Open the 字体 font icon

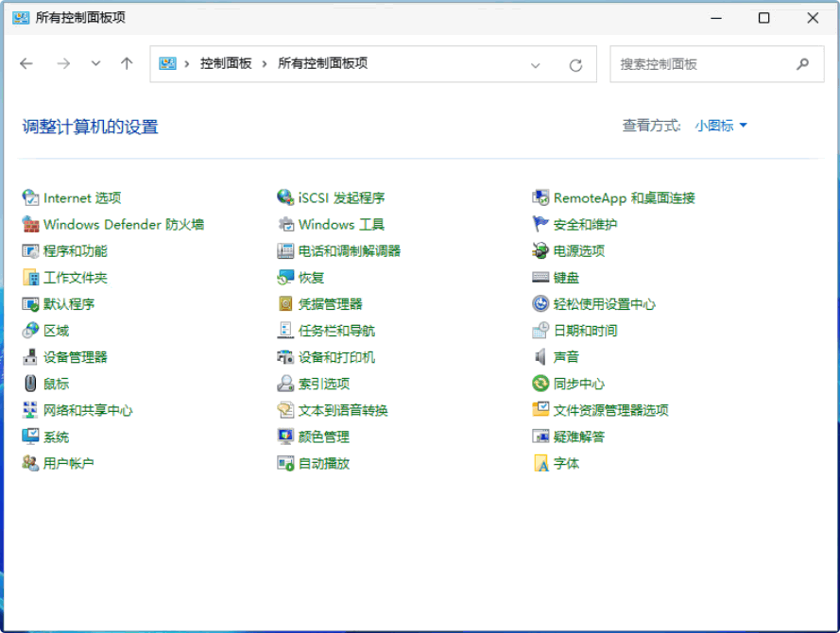(x=540, y=463)
